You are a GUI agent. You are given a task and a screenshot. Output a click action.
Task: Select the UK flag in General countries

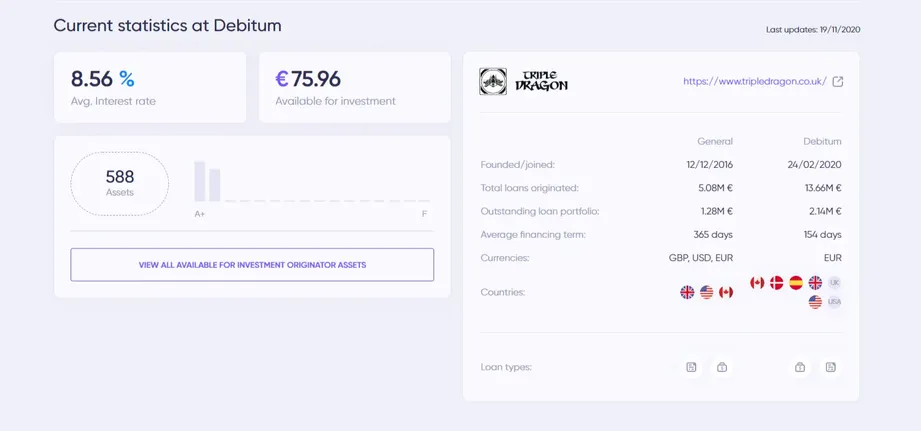pos(687,292)
